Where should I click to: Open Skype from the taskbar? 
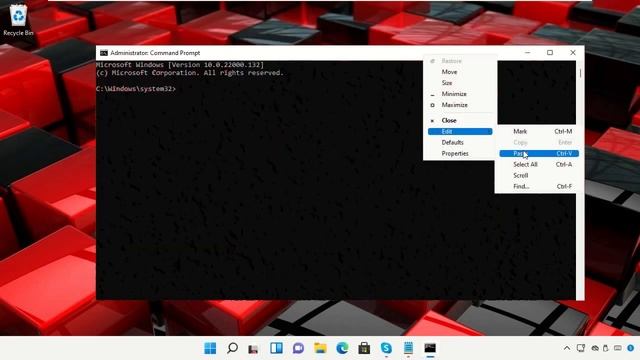coord(386,348)
